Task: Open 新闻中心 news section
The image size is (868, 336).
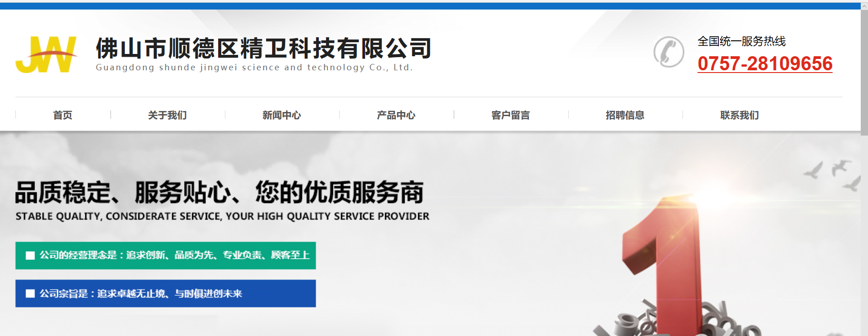Action: point(282,115)
